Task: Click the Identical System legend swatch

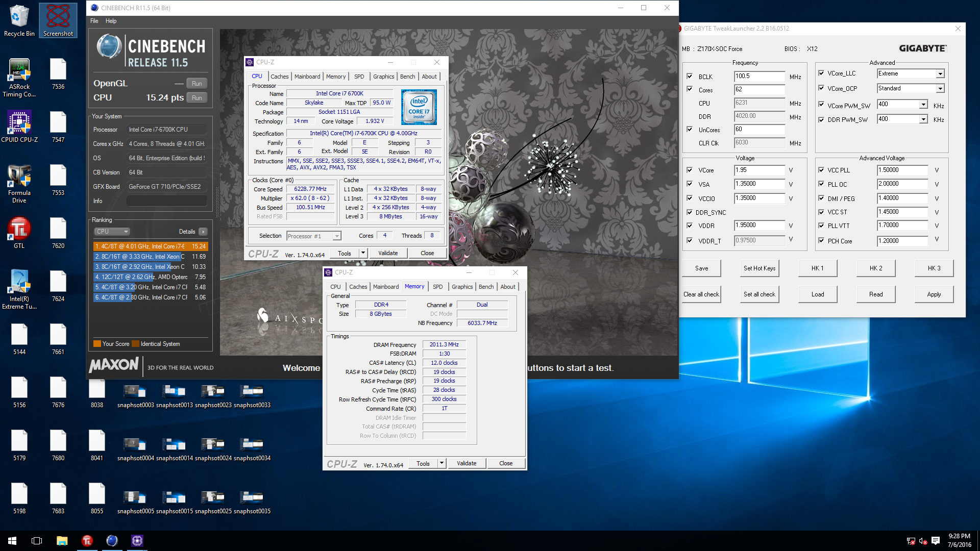Action: 135,344
